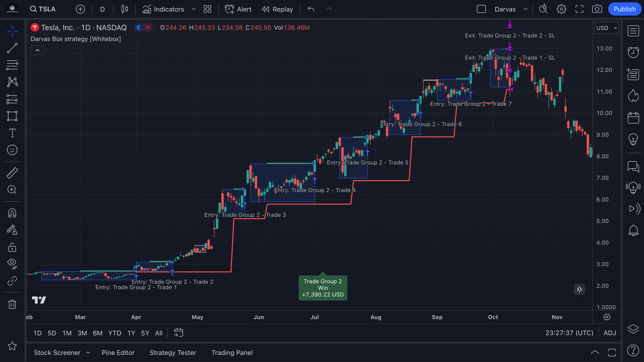This screenshot has width=644, height=362.
Task: Select the YTD timeframe
Action: click(115, 333)
